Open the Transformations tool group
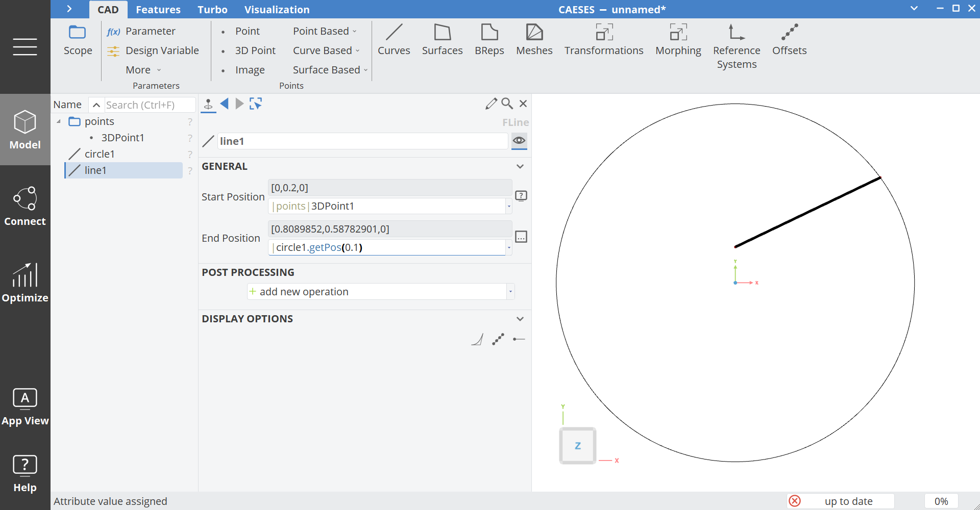 click(x=604, y=40)
